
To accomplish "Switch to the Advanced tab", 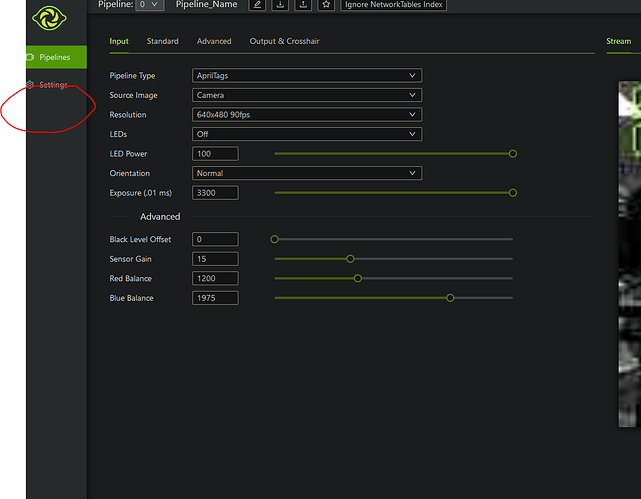I will tap(214, 41).
